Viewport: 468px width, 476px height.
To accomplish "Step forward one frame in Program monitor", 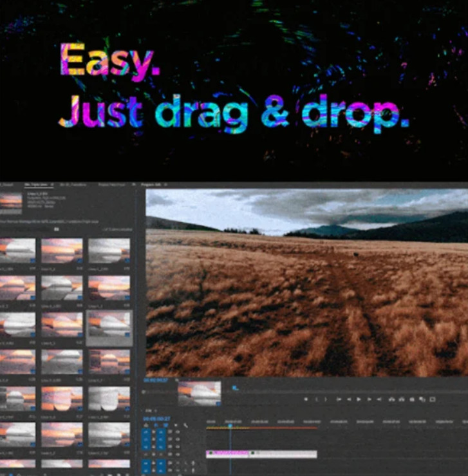I will pyautogui.click(x=369, y=399).
